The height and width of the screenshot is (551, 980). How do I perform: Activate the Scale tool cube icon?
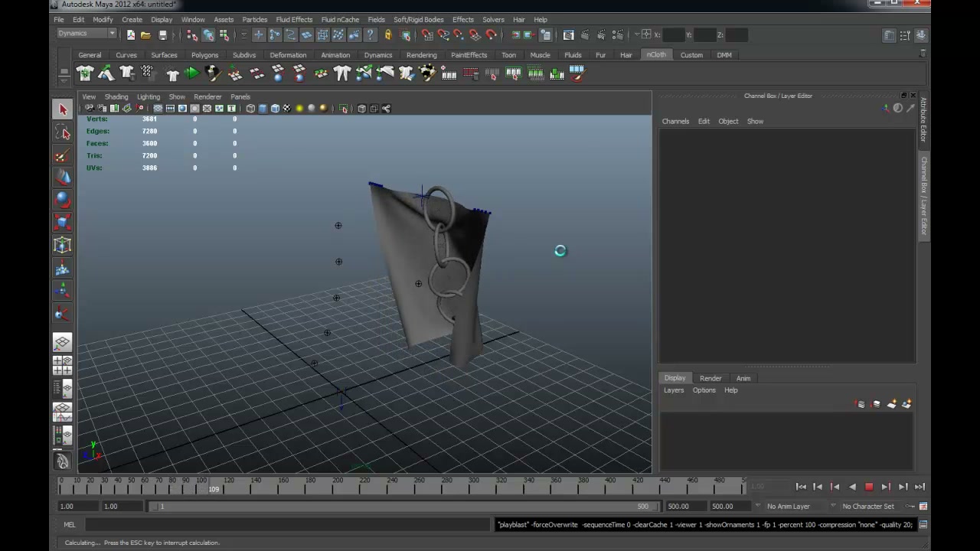(63, 223)
